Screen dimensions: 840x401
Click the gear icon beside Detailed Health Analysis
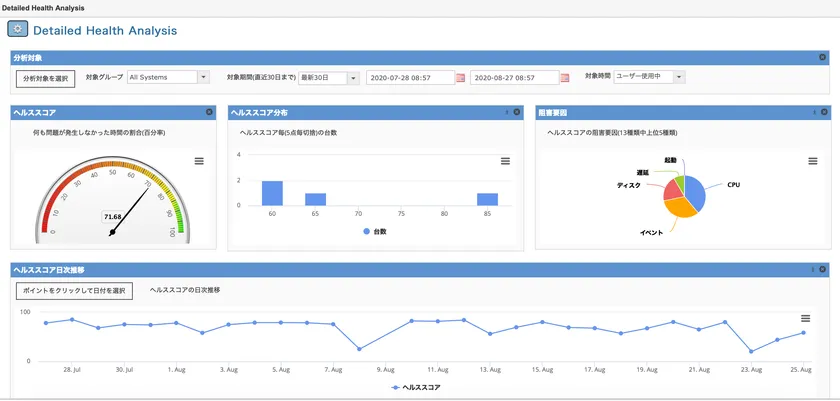point(19,30)
